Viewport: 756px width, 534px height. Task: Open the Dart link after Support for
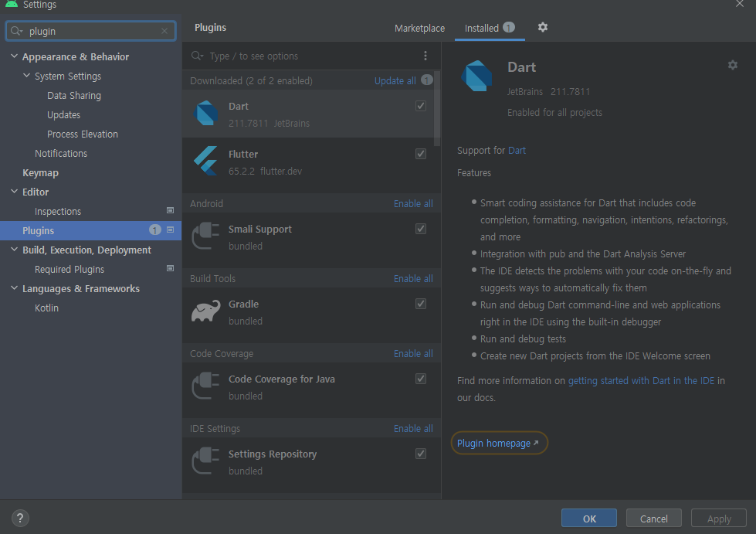click(x=517, y=151)
